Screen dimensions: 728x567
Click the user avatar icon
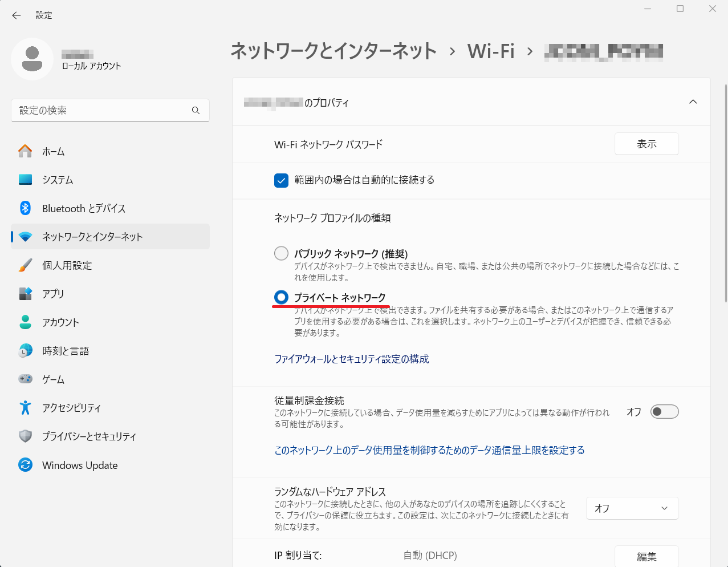[x=32, y=59]
